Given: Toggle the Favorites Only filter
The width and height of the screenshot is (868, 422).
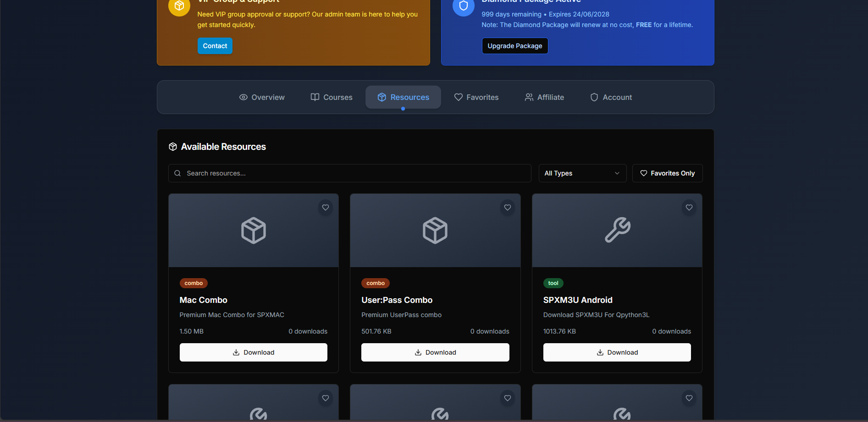Looking at the screenshot, I should (x=667, y=173).
